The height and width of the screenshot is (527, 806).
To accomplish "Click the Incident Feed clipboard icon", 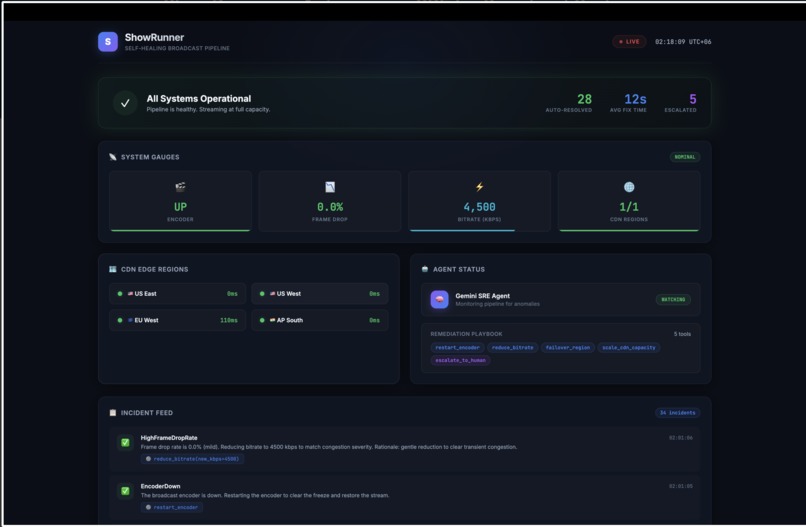I will [113, 412].
